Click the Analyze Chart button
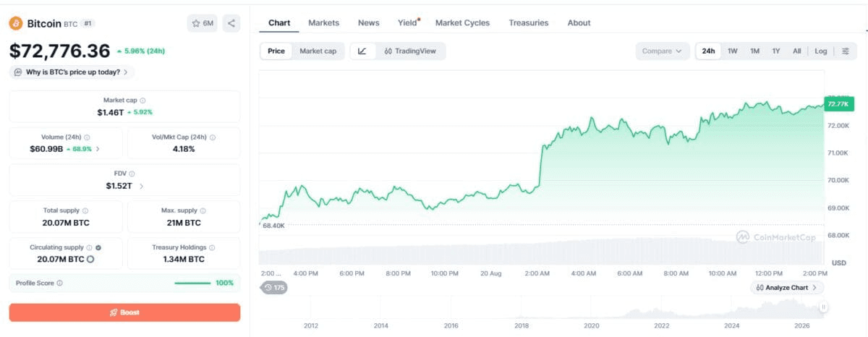This screenshot has height=337, width=868. (x=787, y=288)
